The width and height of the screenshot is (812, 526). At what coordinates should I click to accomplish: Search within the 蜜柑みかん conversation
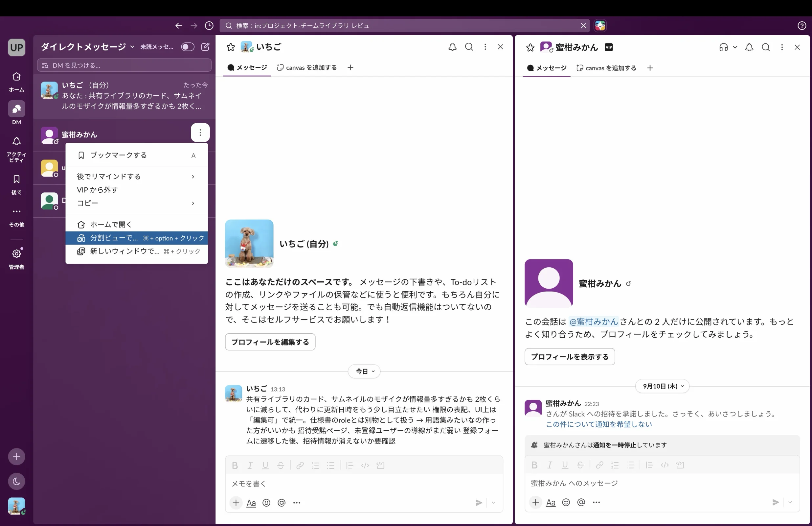(x=766, y=47)
